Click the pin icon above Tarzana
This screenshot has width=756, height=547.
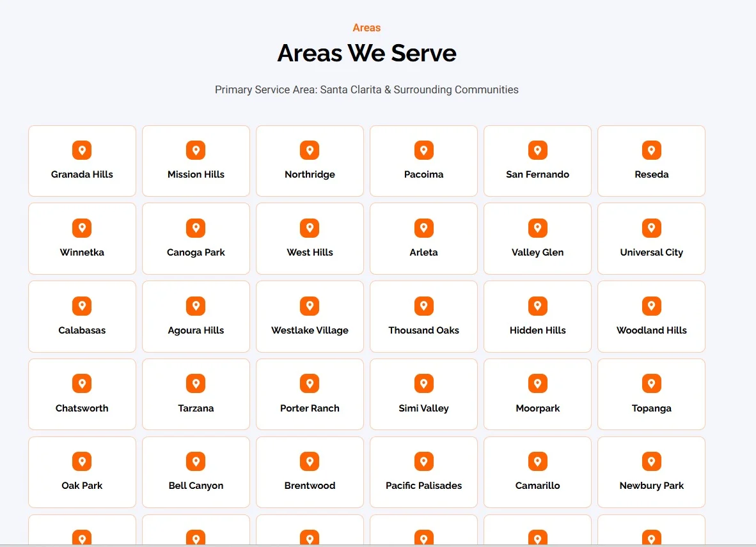(196, 383)
